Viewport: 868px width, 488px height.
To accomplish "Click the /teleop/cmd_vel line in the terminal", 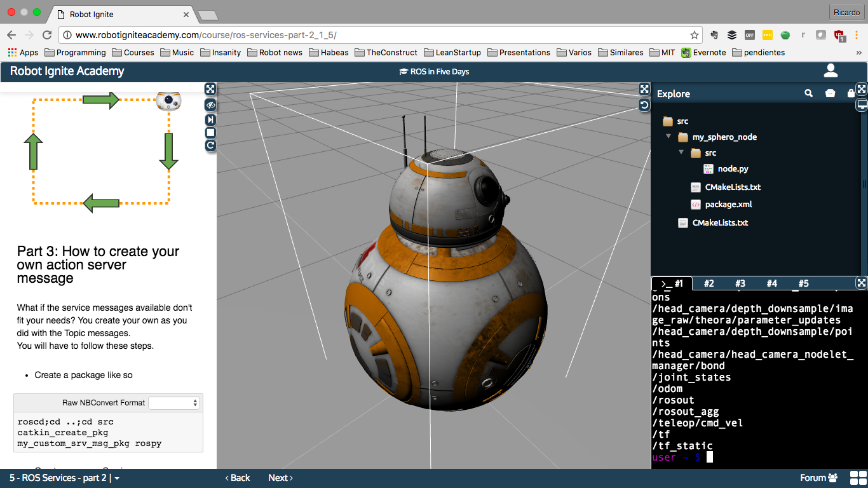I will [698, 423].
